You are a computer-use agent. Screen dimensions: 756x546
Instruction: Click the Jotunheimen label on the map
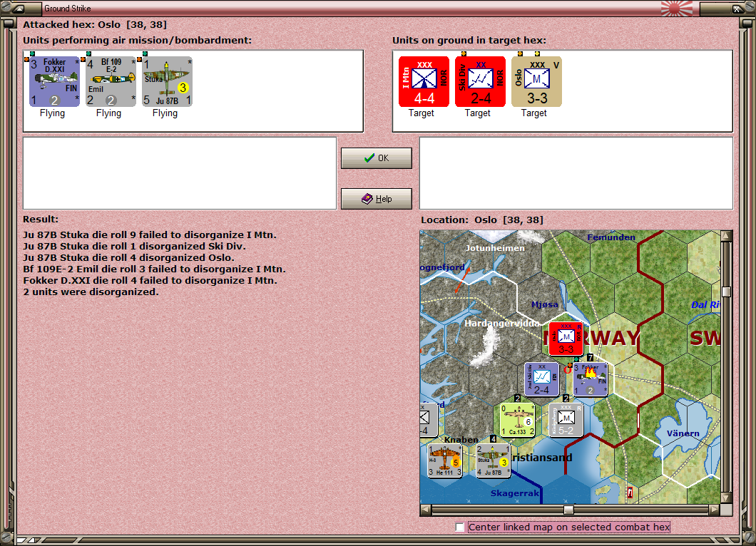(x=495, y=248)
